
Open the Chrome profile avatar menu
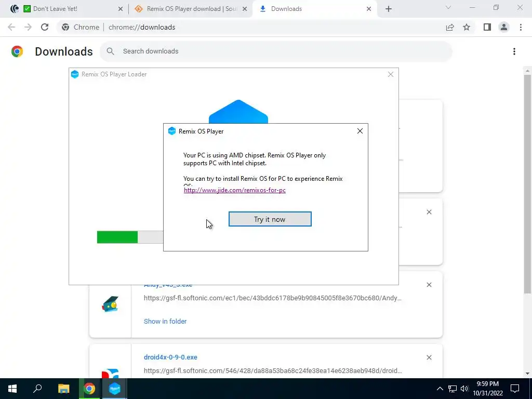[x=504, y=27]
